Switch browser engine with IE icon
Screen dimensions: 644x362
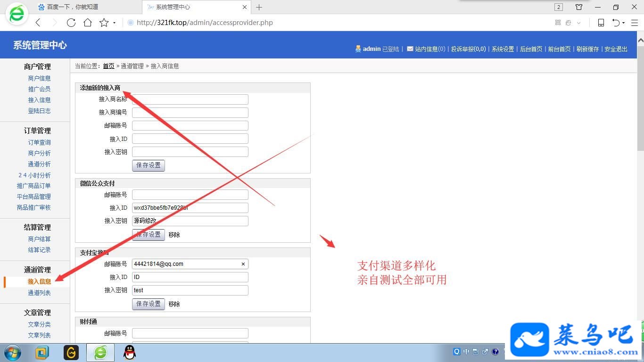pos(569,23)
